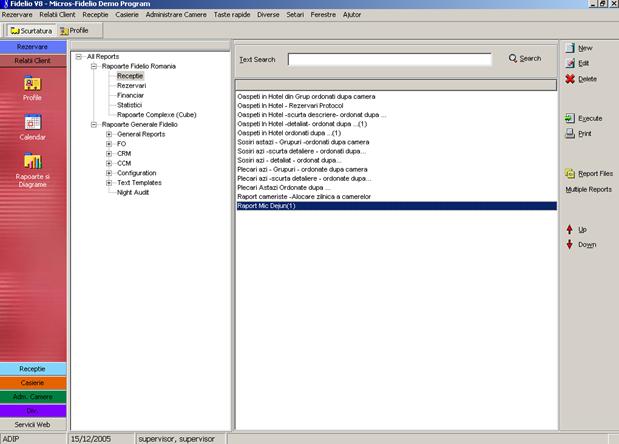Expand the CRM tree node
The height and width of the screenshot is (444, 619).
click(x=109, y=154)
